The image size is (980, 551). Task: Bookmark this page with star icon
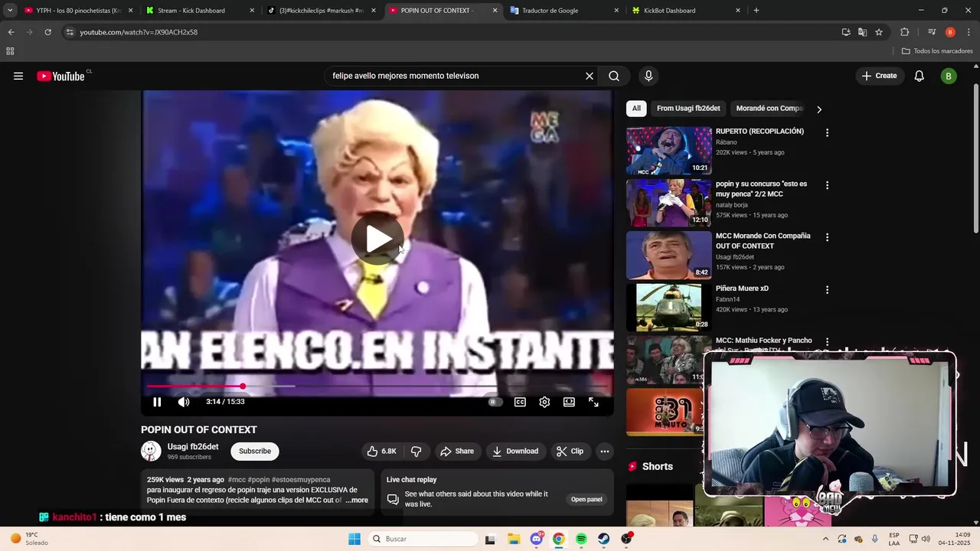(879, 32)
